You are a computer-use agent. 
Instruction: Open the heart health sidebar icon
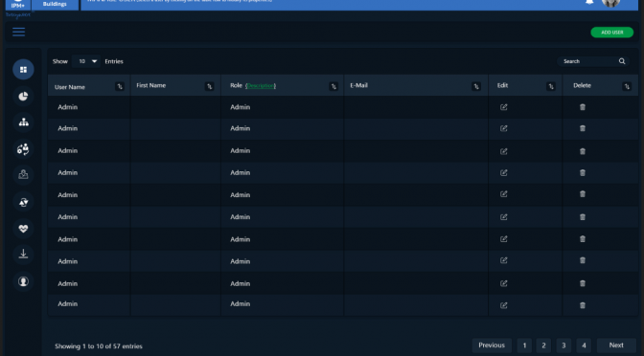[x=23, y=228]
